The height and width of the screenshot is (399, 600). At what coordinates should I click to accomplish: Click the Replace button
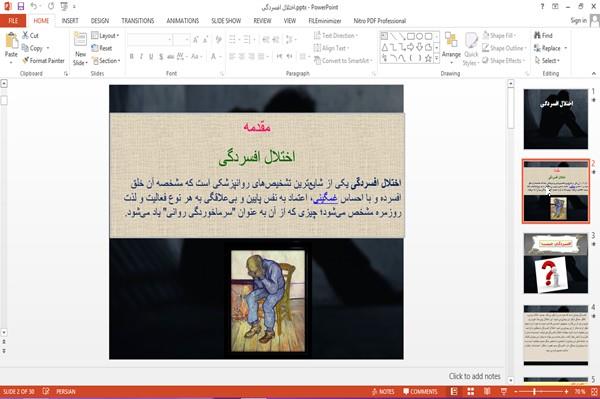pos(551,48)
